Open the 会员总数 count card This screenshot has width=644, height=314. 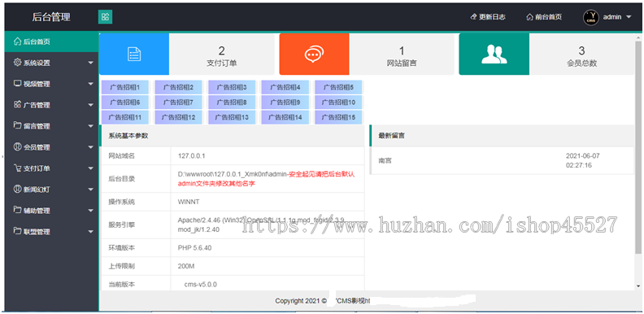click(x=581, y=55)
